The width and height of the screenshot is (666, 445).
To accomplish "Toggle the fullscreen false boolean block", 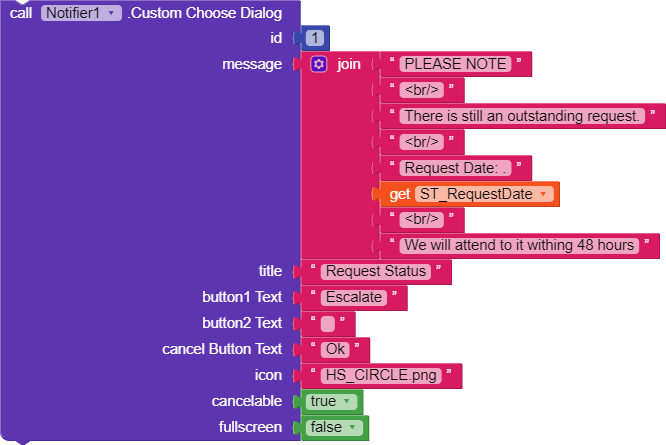I will (x=334, y=427).
